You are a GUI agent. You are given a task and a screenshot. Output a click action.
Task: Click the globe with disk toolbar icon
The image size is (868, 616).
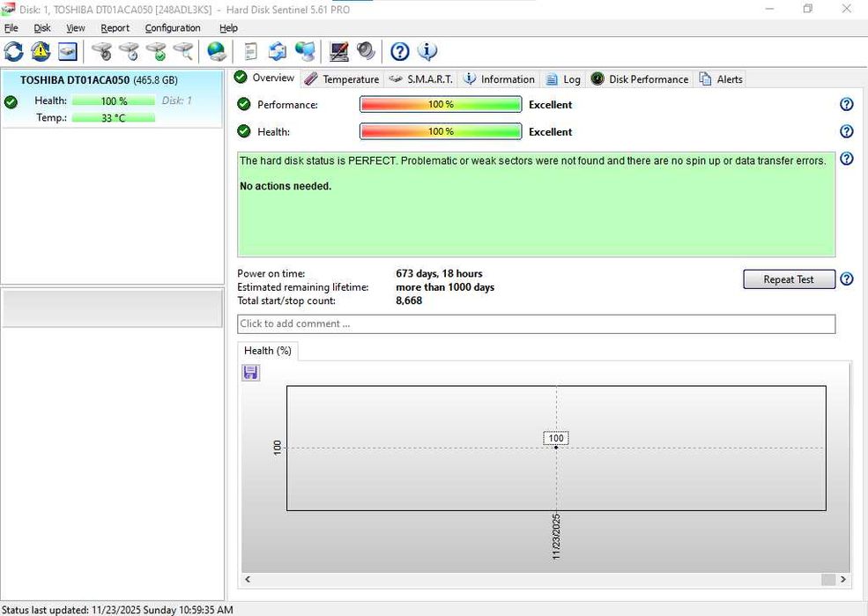point(217,51)
